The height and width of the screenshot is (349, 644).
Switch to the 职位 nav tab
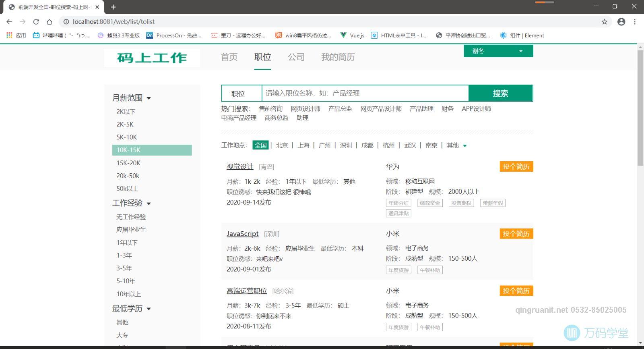point(262,57)
